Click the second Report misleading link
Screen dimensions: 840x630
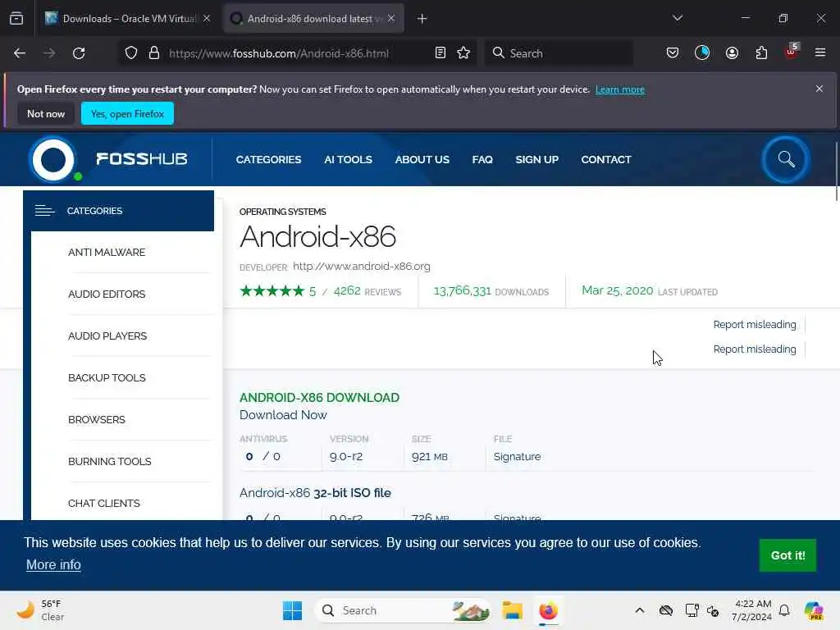pos(755,349)
